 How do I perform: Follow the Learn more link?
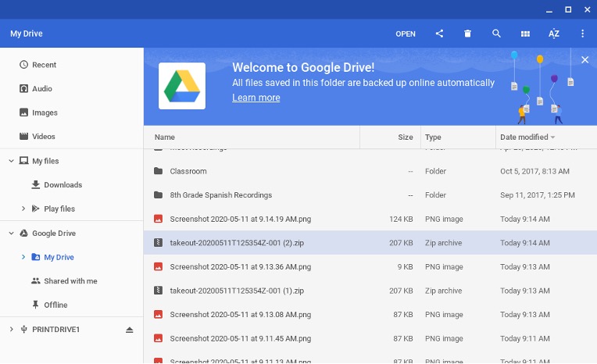point(256,98)
